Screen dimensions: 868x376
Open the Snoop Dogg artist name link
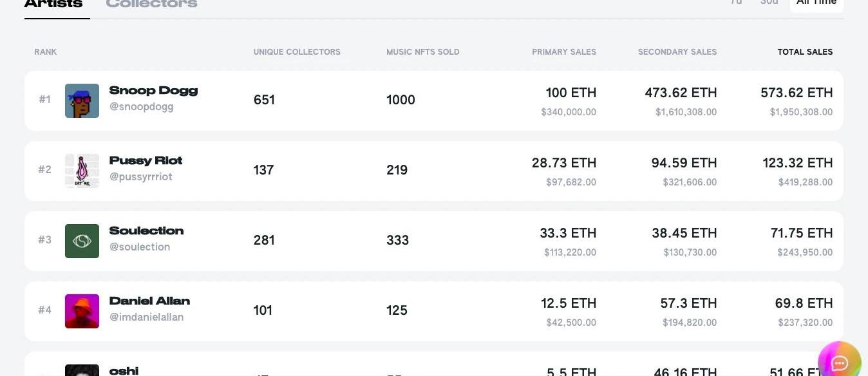point(153,91)
